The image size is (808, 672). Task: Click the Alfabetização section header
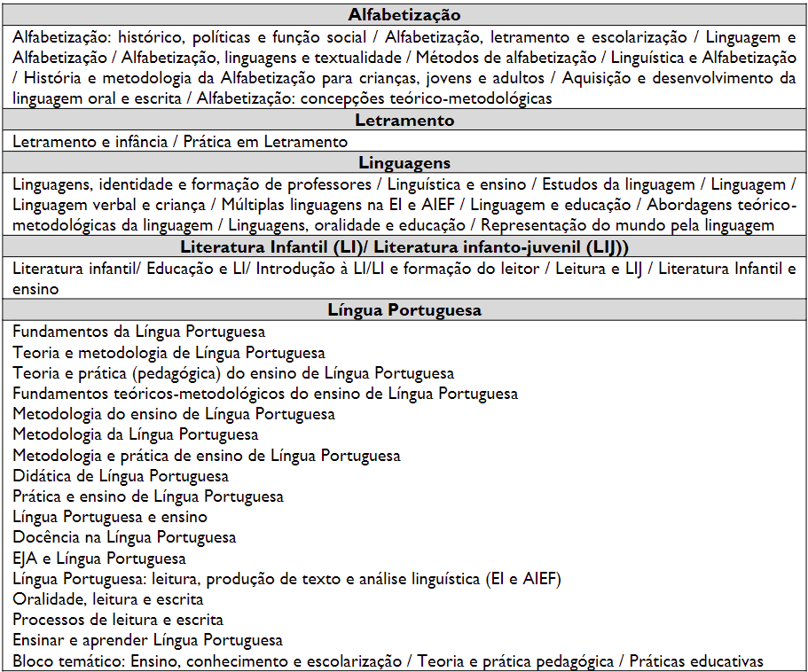pyautogui.click(x=404, y=15)
